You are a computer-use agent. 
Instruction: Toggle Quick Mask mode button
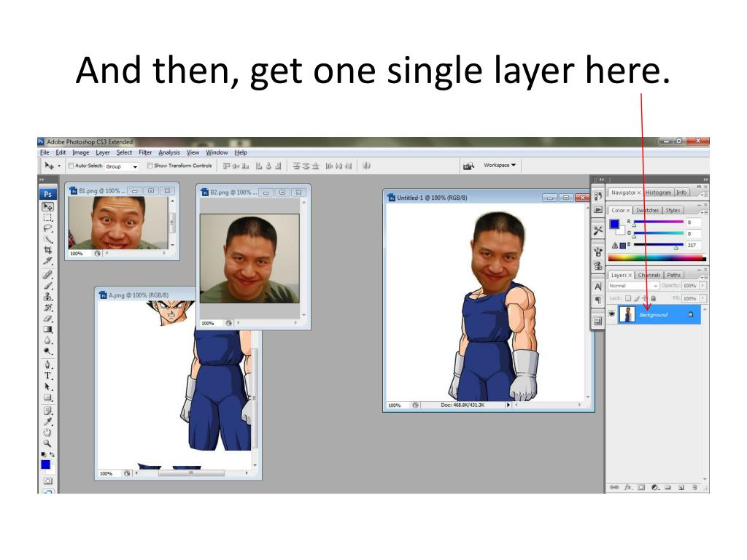47,481
